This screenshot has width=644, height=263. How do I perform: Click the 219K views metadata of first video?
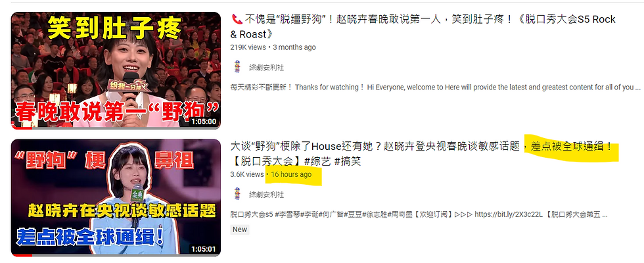(248, 47)
